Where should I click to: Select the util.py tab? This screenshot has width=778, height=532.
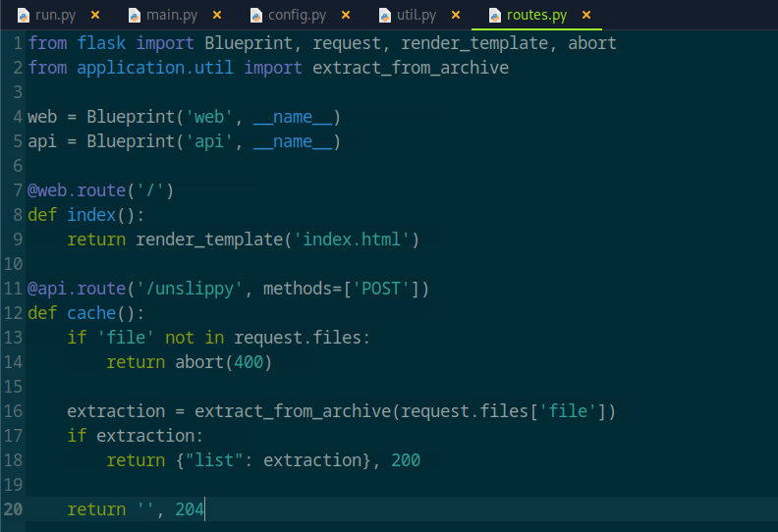pos(417,16)
